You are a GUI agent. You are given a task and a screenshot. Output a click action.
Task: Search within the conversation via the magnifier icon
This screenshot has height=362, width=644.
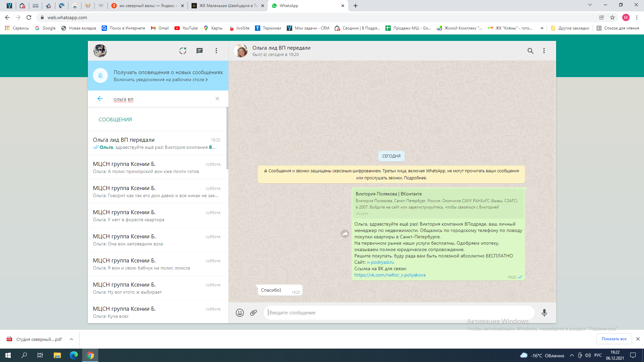click(x=530, y=51)
